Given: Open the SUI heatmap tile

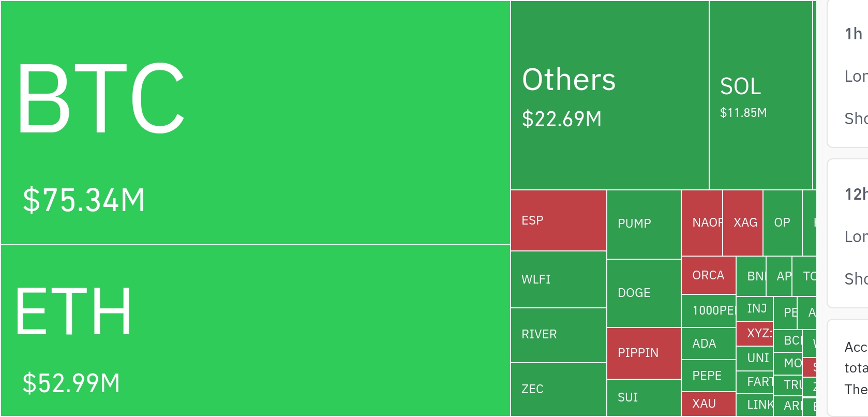Looking at the screenshot, I should (x=643, y=397).
